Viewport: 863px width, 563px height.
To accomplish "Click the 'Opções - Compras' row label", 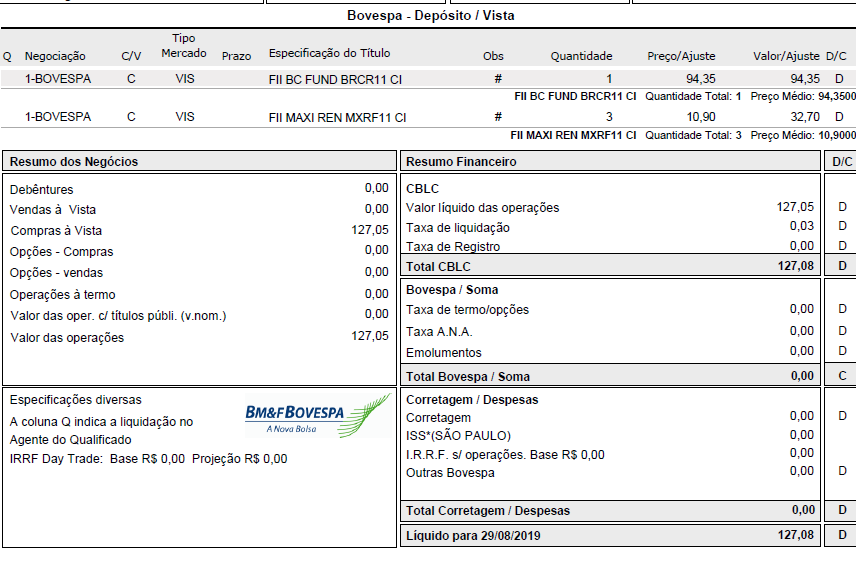I will 62,252.
